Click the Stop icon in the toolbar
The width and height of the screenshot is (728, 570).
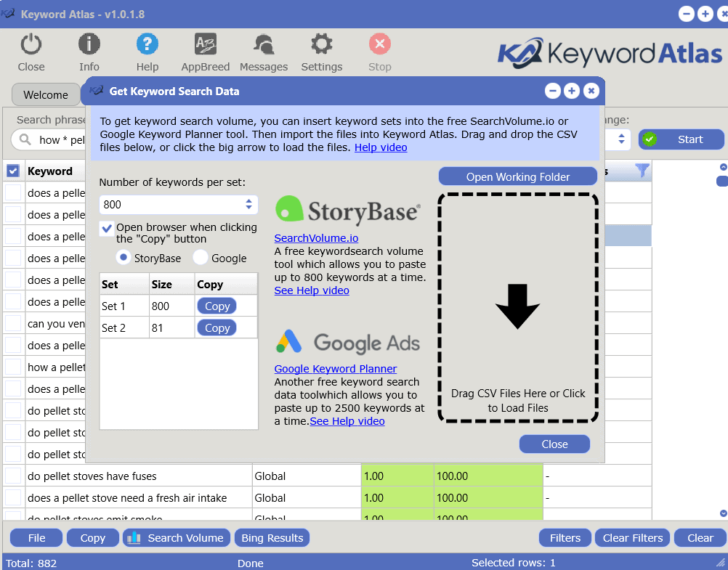pos(379,44)
